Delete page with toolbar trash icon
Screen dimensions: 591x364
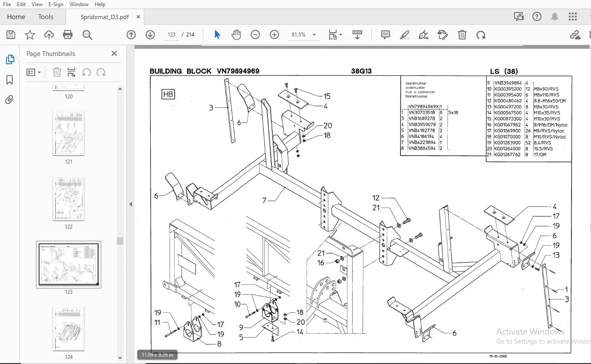(x=462, y=35)
